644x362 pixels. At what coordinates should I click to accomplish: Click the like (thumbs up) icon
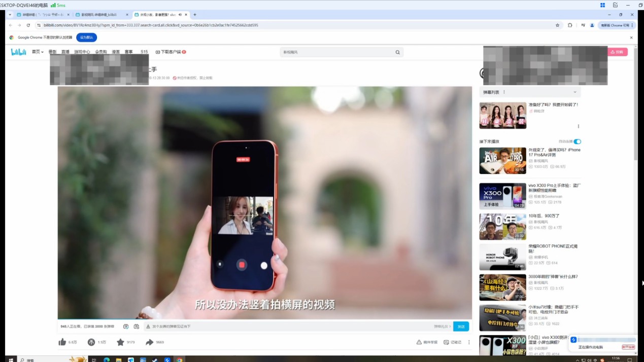click(62, 342)
